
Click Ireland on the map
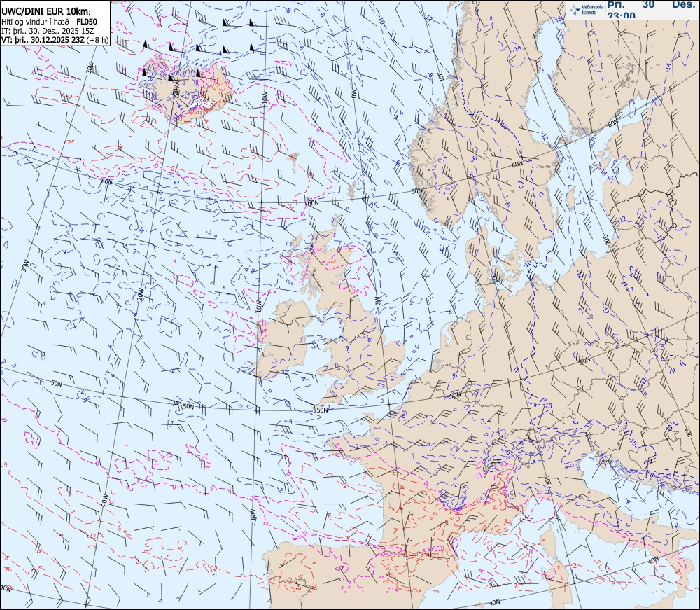tap(284, 340)
